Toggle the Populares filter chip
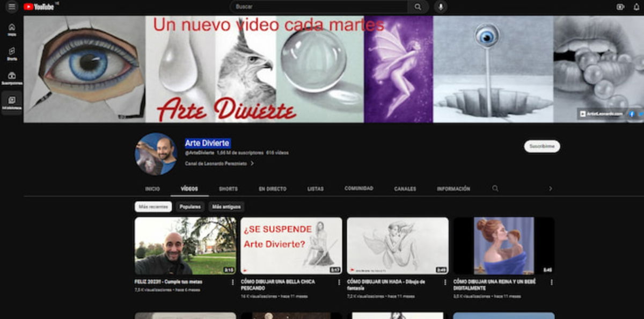Viewport: 644px width, 319px height. [x=190, y=206]
